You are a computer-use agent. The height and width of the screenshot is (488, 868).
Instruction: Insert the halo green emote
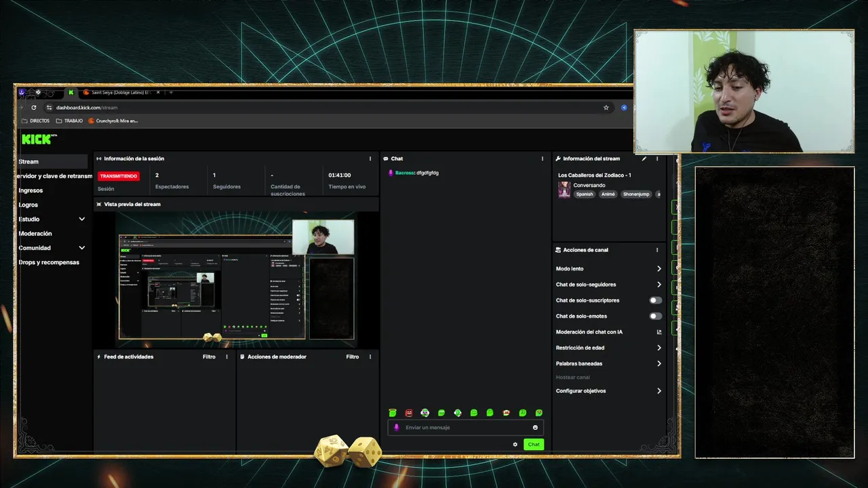tap(393, 413)
